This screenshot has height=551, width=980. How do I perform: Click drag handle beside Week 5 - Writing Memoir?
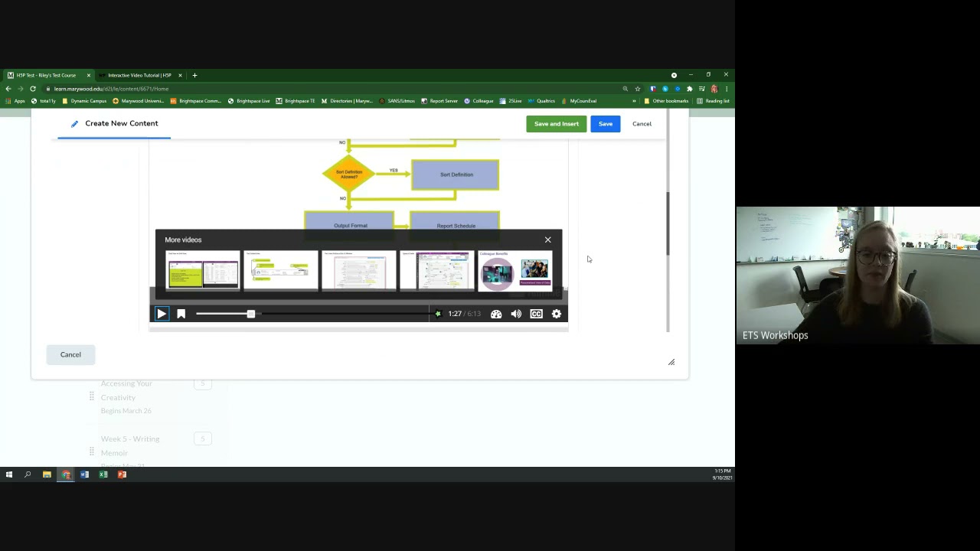[91, 452]
